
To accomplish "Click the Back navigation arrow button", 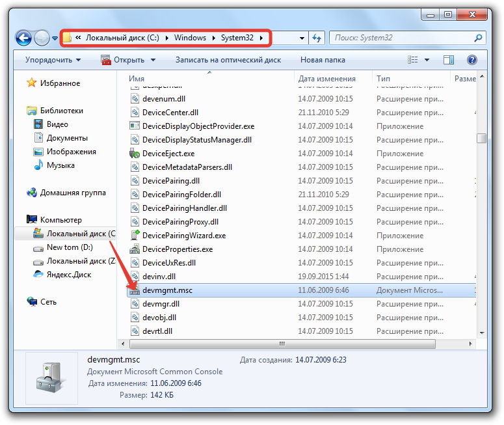I will click(x=24, y=38).
